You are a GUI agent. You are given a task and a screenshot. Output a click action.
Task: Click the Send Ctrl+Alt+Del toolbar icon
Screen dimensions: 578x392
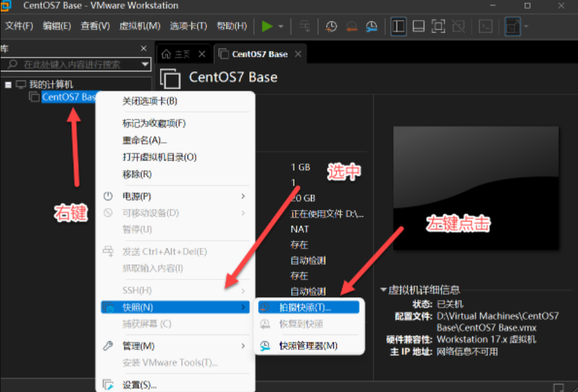tap(305, 26)
